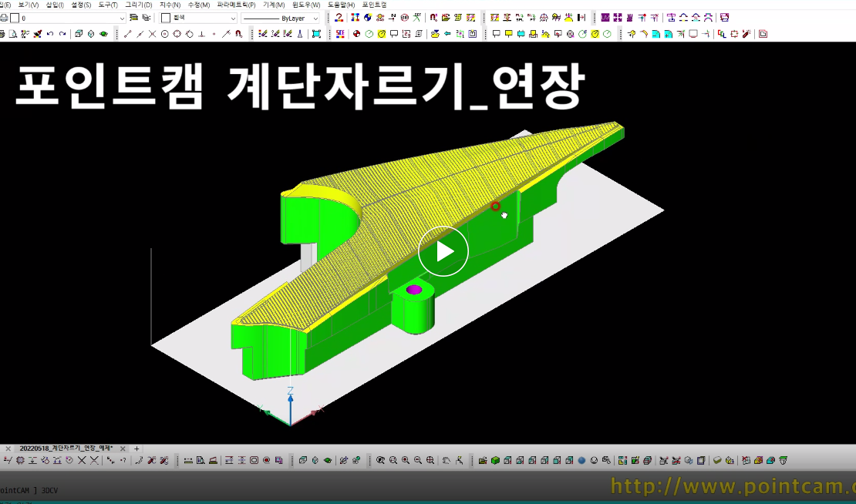Expand the layer dropdown showing 0
This screenshot has height=504, width=856.
tap(122, 18)
